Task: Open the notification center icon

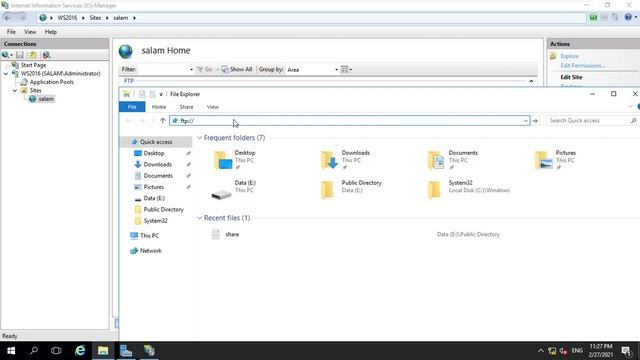Action: coord(627,351)
